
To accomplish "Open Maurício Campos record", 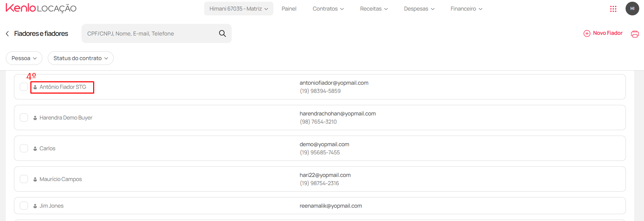I will 61,179.
